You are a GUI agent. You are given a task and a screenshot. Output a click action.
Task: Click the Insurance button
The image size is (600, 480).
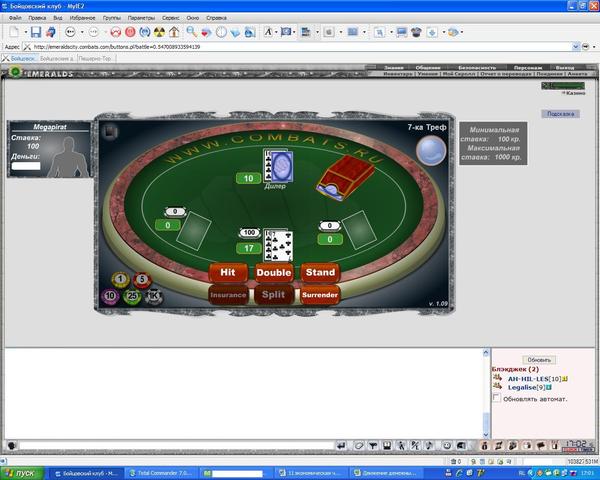[x=228, y=295]
